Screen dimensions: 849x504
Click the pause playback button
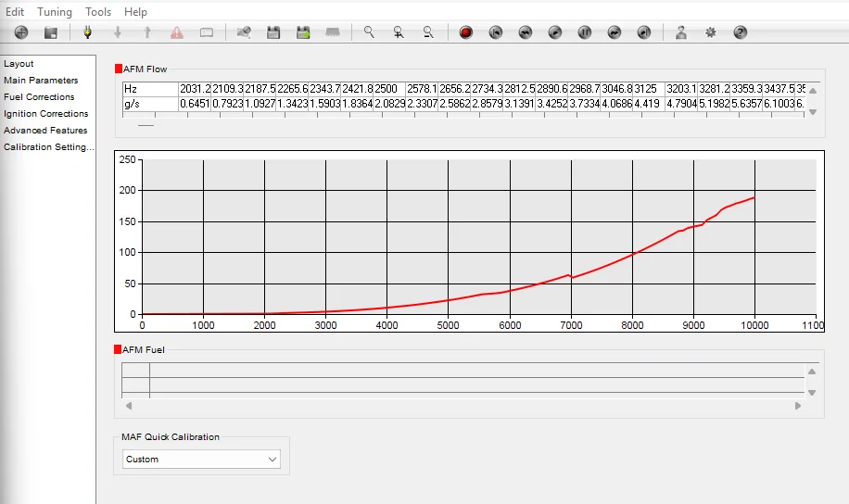point(585,32)
